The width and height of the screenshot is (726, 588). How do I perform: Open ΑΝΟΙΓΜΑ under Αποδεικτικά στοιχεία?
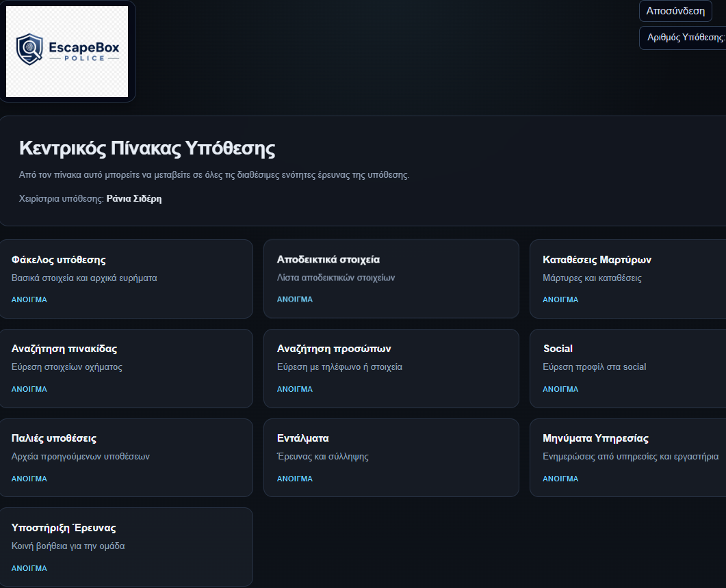295,299
